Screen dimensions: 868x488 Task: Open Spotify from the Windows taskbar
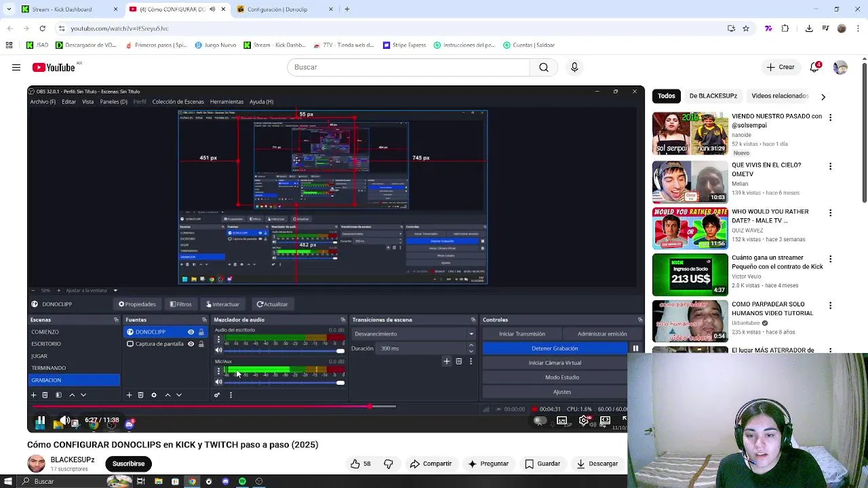pyautogui.click(x=242, y=481)
